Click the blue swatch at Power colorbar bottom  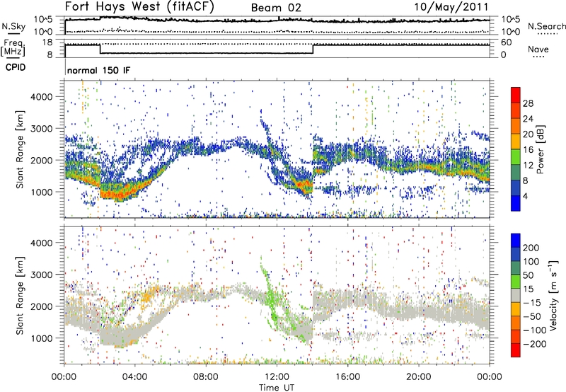[x=516, y=203]
